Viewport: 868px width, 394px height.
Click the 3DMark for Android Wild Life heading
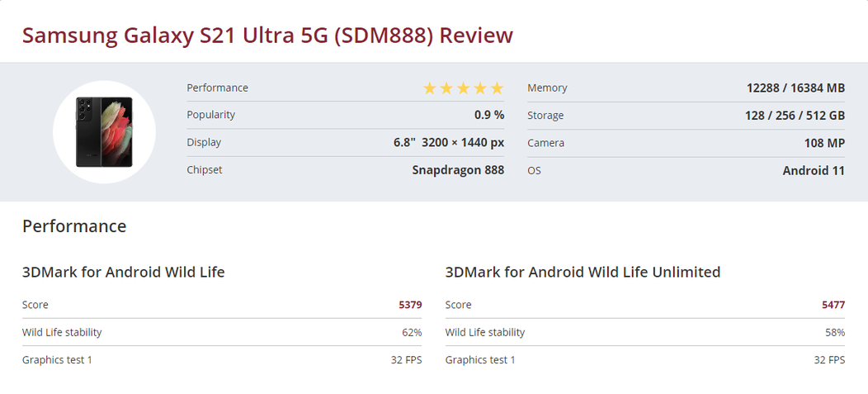point(124,272)
